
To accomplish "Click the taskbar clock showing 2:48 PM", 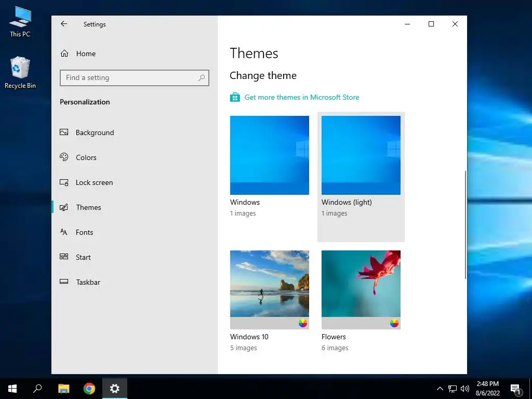I will [x=487, y=389].
